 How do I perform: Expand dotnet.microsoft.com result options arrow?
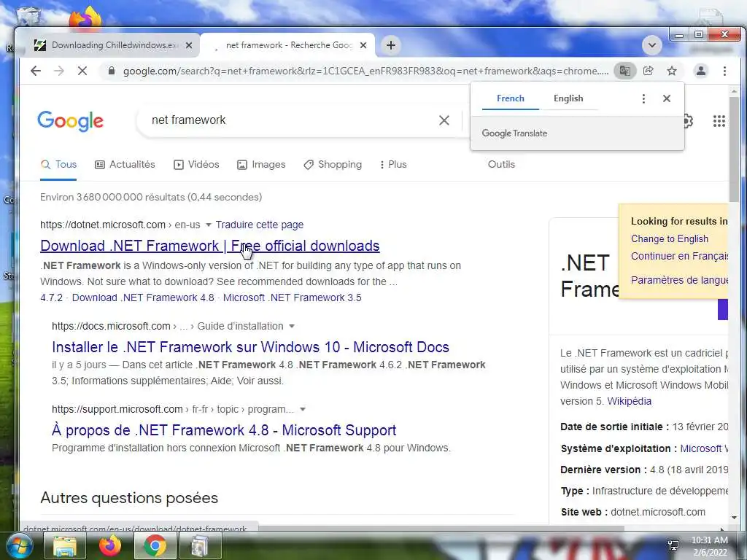point(208,225)
